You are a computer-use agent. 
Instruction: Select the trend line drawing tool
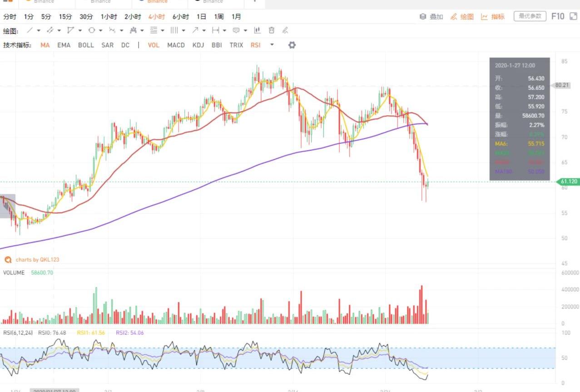click(30, 30)
